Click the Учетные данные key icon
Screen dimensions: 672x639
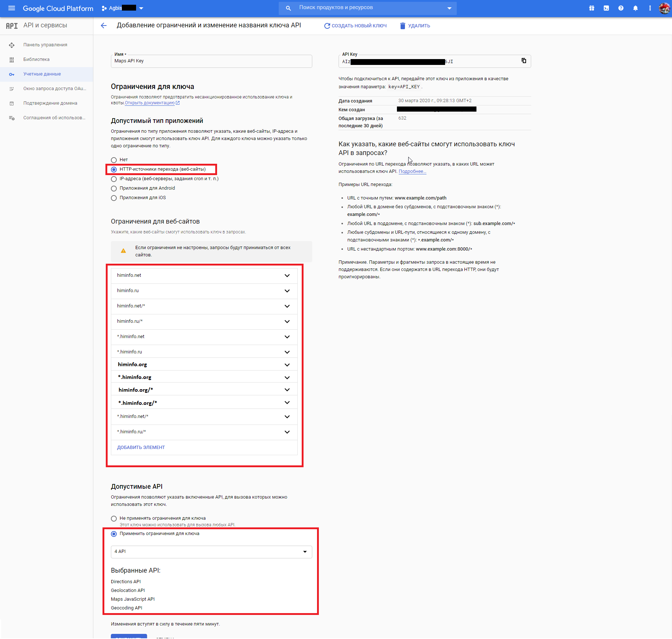[12, 74]
